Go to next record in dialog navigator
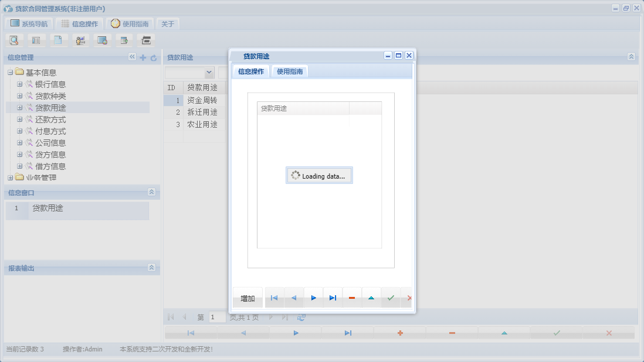This screenshot has width=644, height=362. (313, 298)
